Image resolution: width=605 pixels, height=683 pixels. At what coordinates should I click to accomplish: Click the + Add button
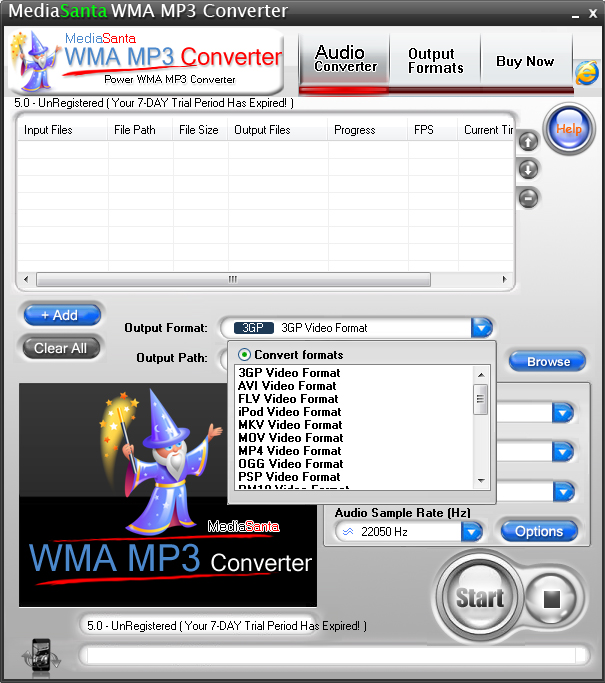coord(62,315)
